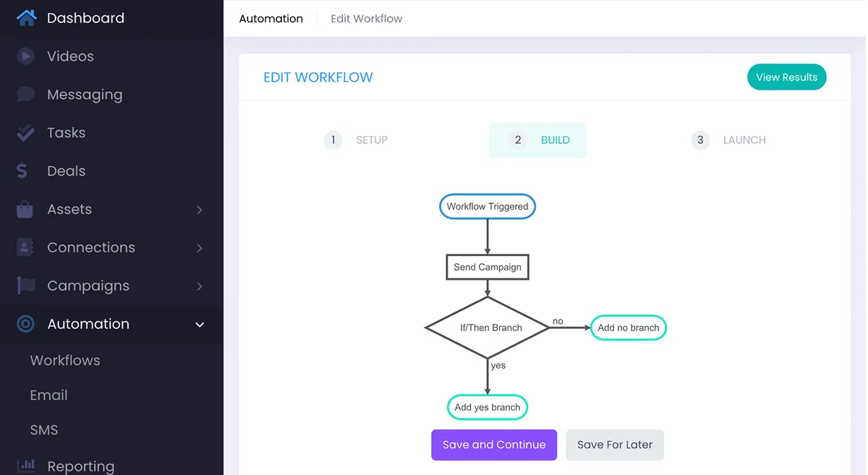Open the Messaging chat bubble icon
Screen dimensions: 868x475
(x=25, y=95)
